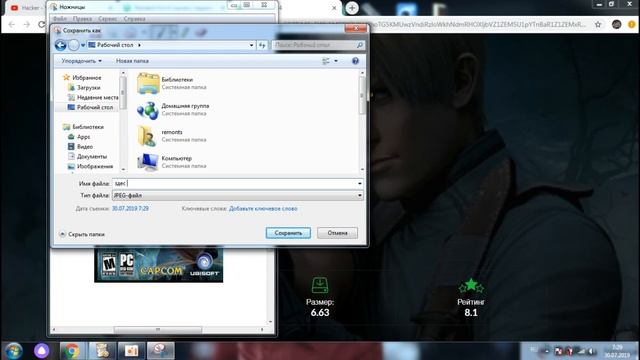The image size is (640, 360).
Task: Go back with the blue Back arrow
Action: [x=60, y=45]
